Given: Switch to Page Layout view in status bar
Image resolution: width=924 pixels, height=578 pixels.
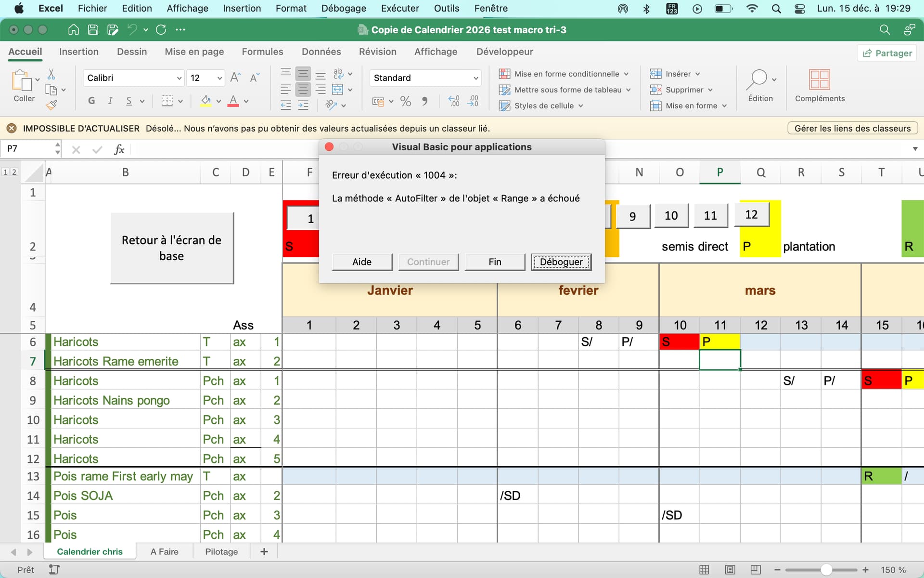Looking at the screenshot, I should 730,570.
